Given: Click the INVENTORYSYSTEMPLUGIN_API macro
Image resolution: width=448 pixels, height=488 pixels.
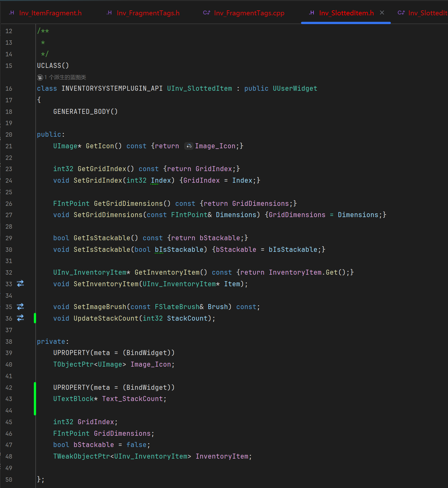Looking at the screenshot, I should click(112, 89).
